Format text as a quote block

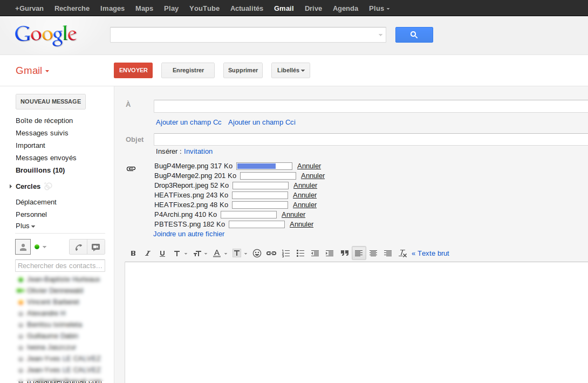click(344, 254)
